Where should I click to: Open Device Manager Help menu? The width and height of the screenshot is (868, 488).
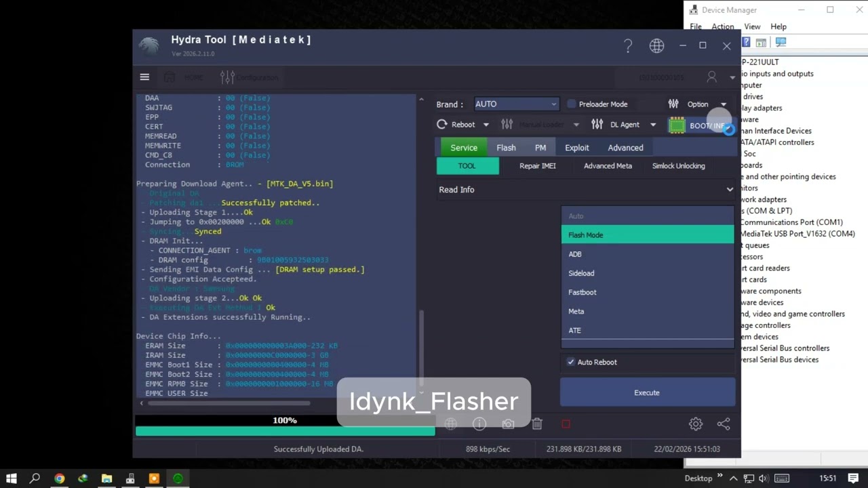(x=778, y=26)
